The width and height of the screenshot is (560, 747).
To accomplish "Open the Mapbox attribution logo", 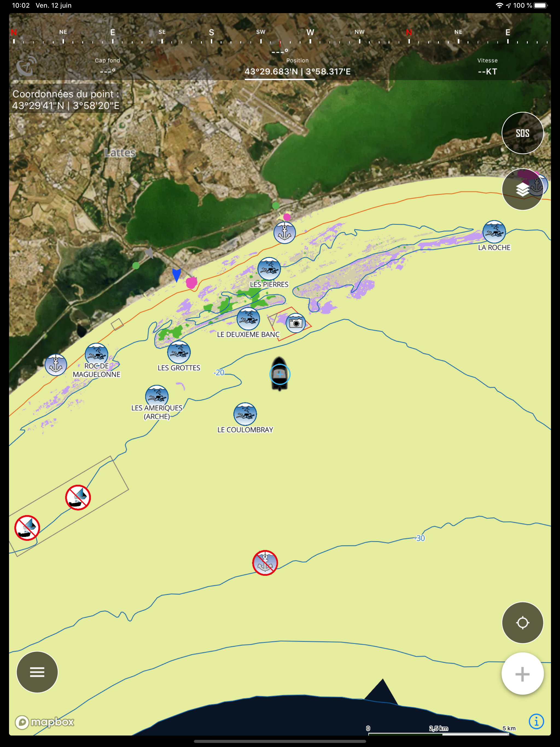I will pos(45,722).
